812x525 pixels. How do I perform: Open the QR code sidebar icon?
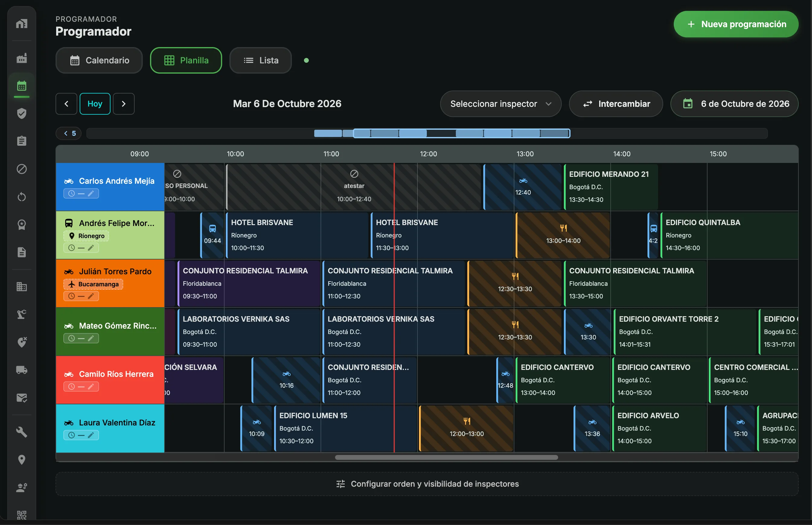(21, 515)
